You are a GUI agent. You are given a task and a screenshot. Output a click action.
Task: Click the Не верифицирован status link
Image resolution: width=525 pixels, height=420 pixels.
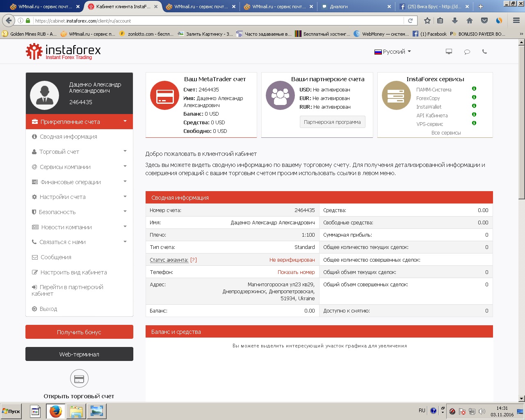pos(292,260)
